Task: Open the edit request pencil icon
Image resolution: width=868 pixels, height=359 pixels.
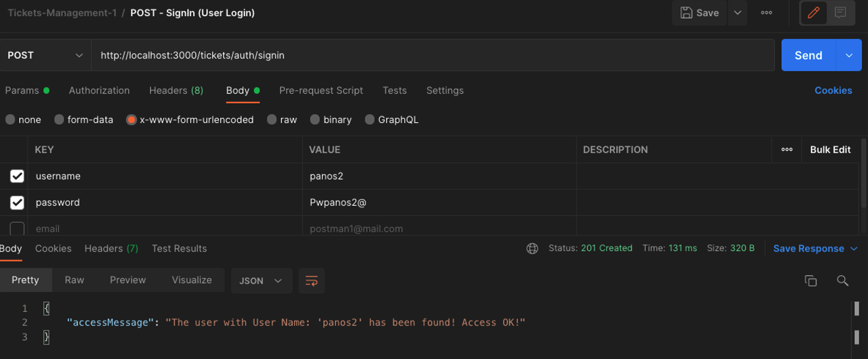Action: tap(813, 12)
